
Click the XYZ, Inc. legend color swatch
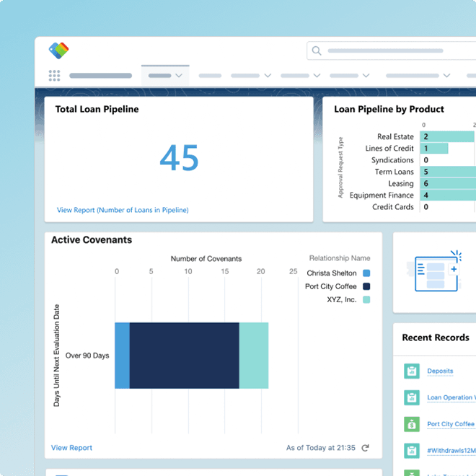(x=366, y=300)
